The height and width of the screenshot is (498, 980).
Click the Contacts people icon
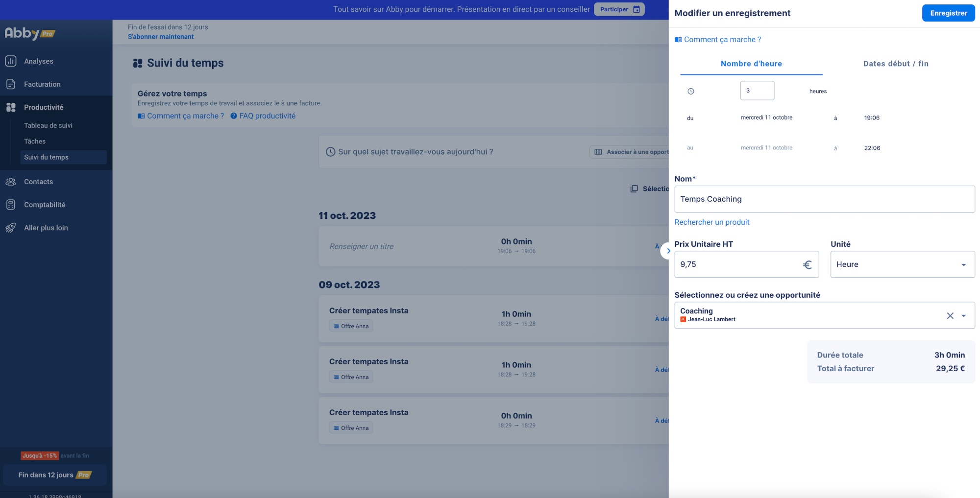pyautogui.click(x=11, y=182)
